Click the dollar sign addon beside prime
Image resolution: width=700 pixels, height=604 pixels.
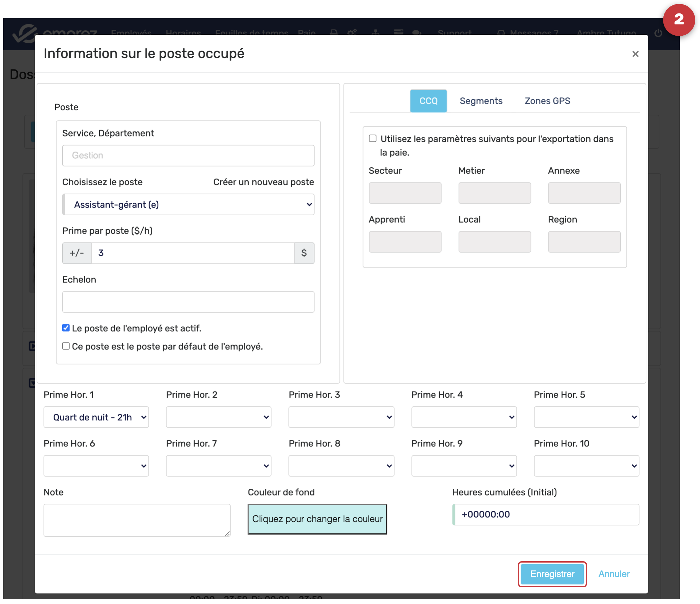tap(304, 253)
